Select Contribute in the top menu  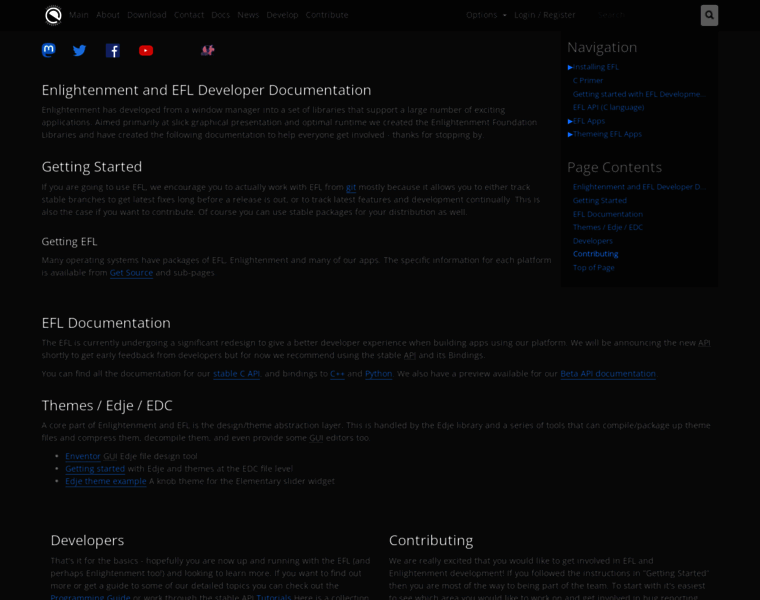(327, 15)
